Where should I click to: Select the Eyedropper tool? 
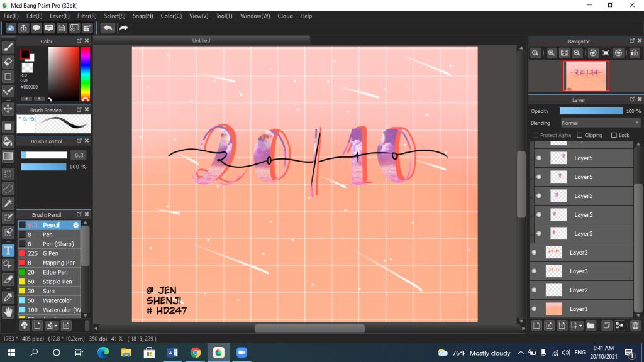click(8, 297)
